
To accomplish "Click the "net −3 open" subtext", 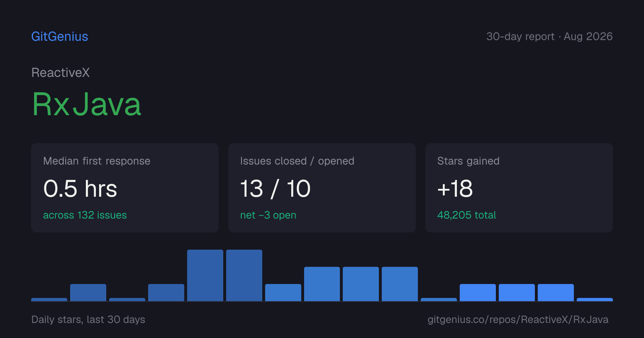I will 268,215.
